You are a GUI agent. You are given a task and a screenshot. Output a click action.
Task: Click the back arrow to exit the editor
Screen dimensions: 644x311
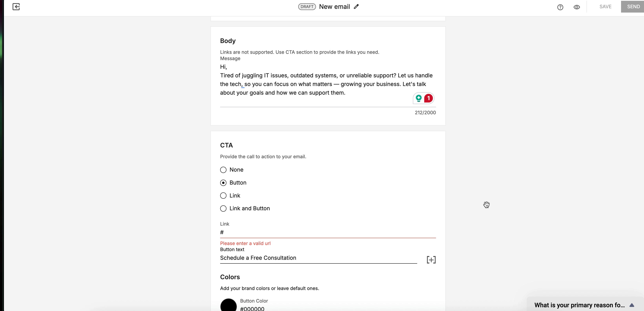point(16,7)
